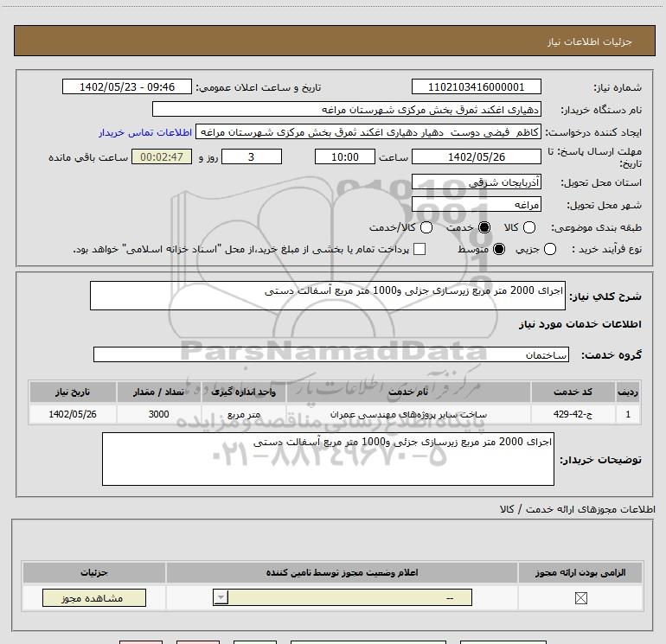Image resolution: width=666 pixels, height=644 pixels.
Task: Click the توضیحات خریدار text box
Action: [328, 459]
